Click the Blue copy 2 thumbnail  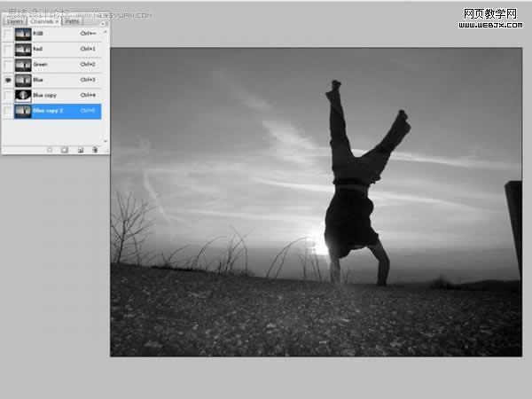tap(23, 112)
